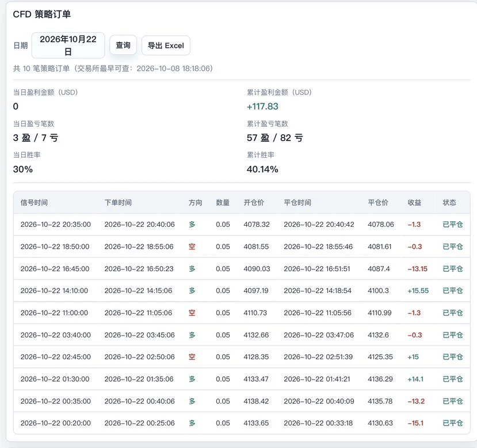Click signal time 2026-10-22 20:35:00
The height and width of the screenshot is (448, 477).
(x=56, y=225)
